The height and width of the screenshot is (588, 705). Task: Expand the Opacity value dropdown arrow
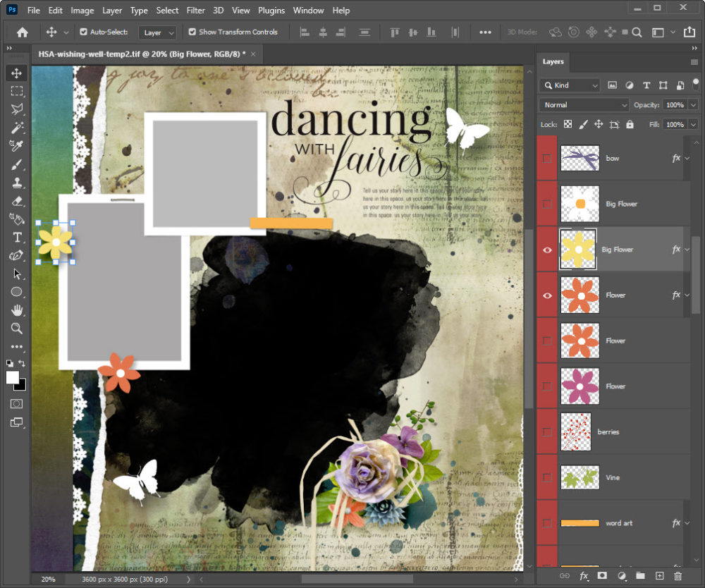[693, 105]
